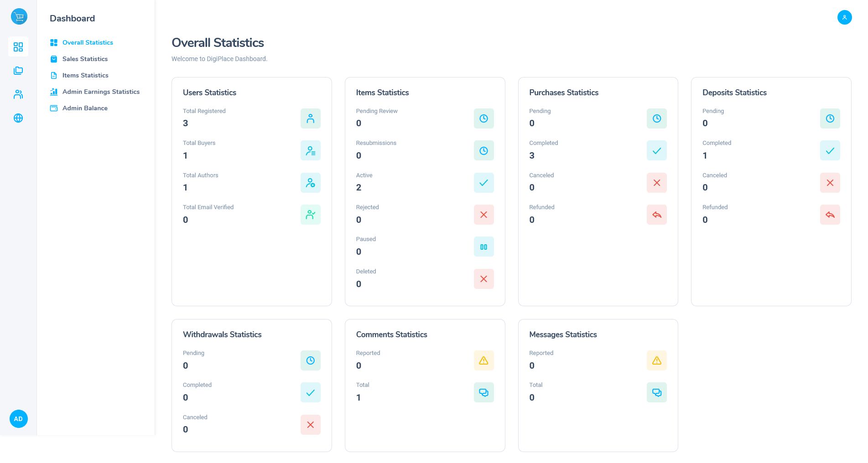This screenshot has width=868, height=463.
Task: Open the dashboard grid icon in sidebar
Action: [18, 47]
